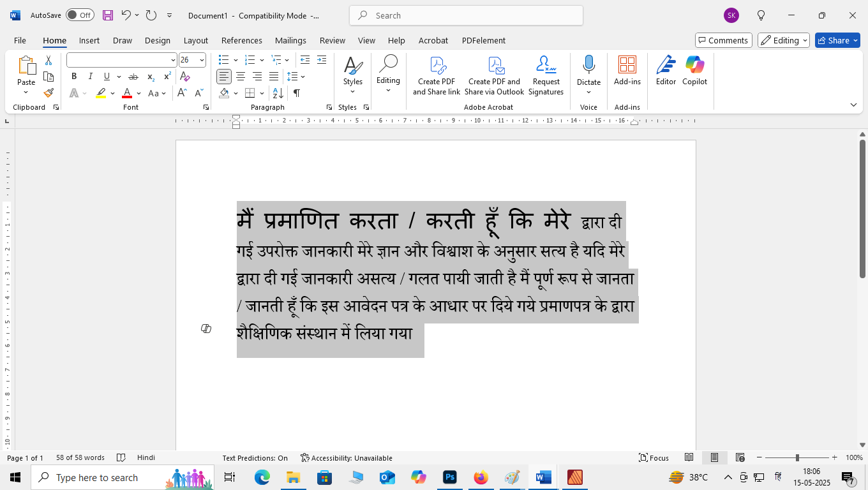Toggle AutoSave switch off/on

click(x=80, y=15)
